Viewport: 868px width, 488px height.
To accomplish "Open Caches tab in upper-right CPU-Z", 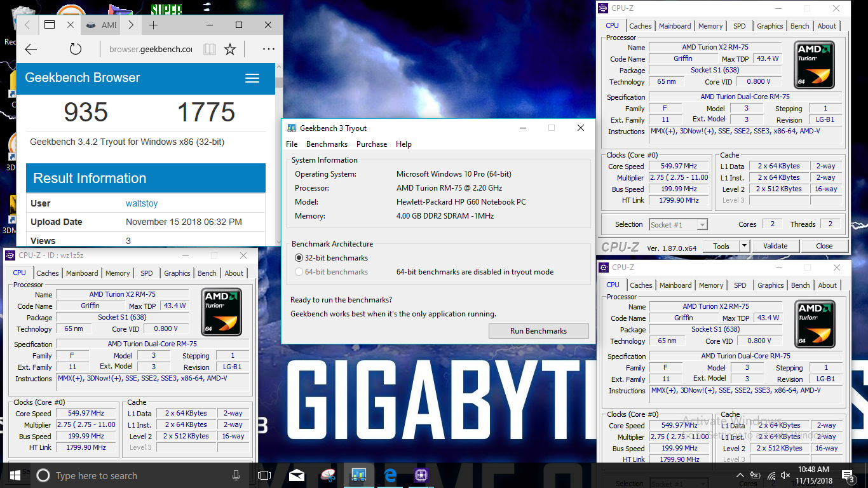I will click(x=641, y=26).
